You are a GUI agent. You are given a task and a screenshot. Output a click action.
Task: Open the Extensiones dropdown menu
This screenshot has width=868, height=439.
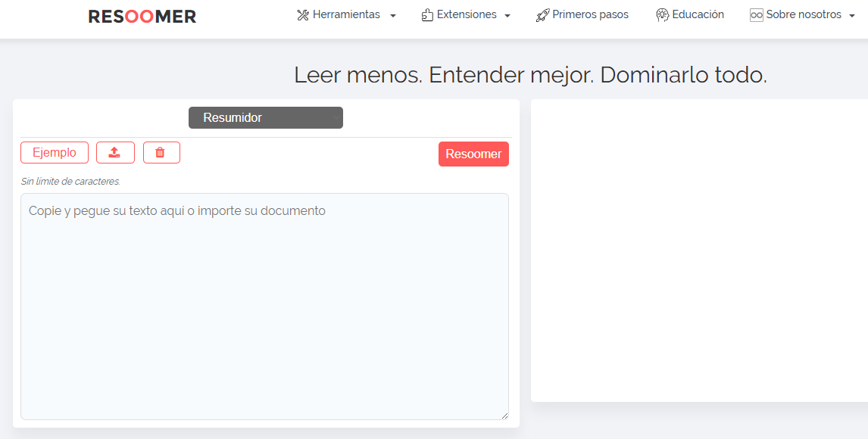click(466, 15)
